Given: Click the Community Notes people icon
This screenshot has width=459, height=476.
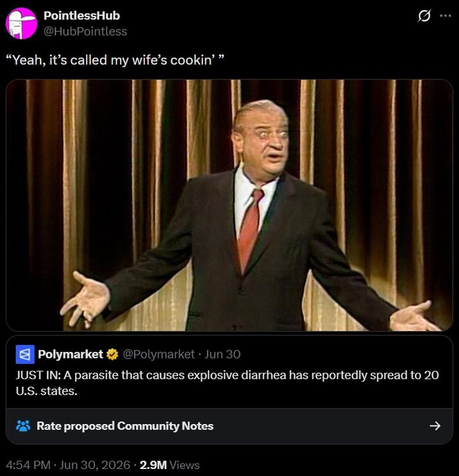Looking at the screenshot, I should (23, 425).
